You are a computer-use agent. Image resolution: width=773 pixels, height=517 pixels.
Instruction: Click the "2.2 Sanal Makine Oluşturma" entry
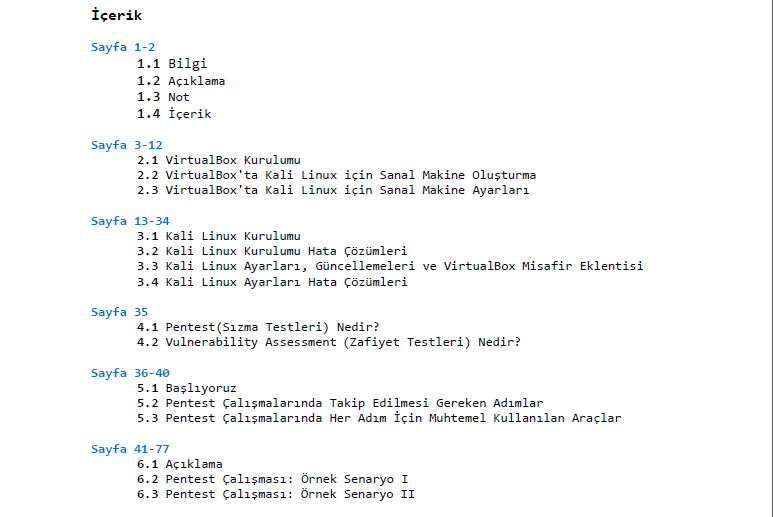(x=336, y=175)
